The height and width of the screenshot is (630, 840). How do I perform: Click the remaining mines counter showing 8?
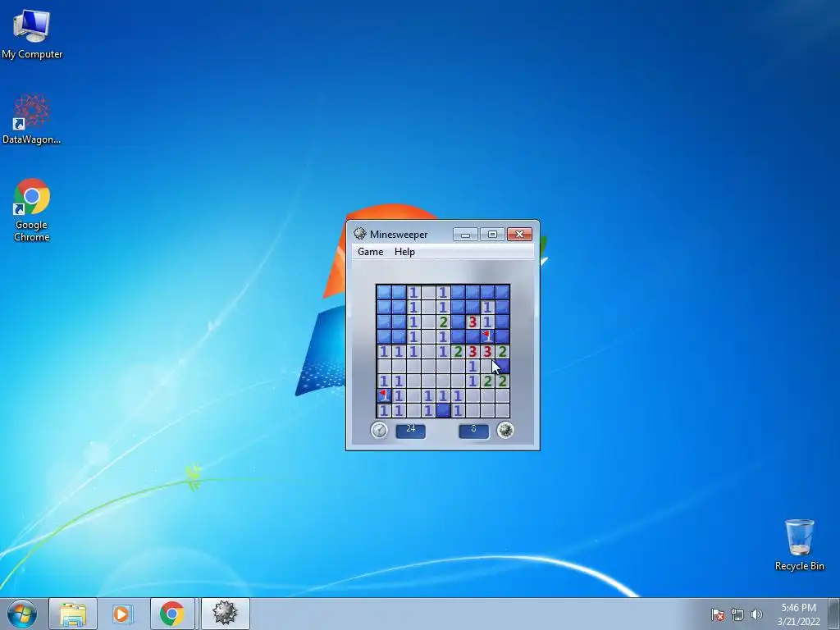(473, 431)
